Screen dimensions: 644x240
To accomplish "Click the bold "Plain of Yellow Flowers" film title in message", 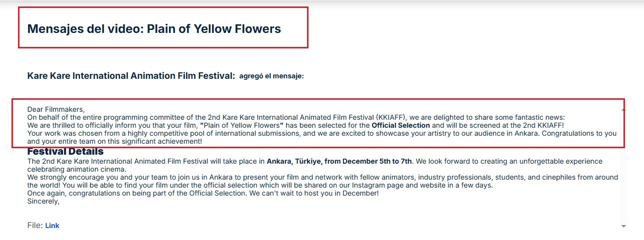I will 241,125.
